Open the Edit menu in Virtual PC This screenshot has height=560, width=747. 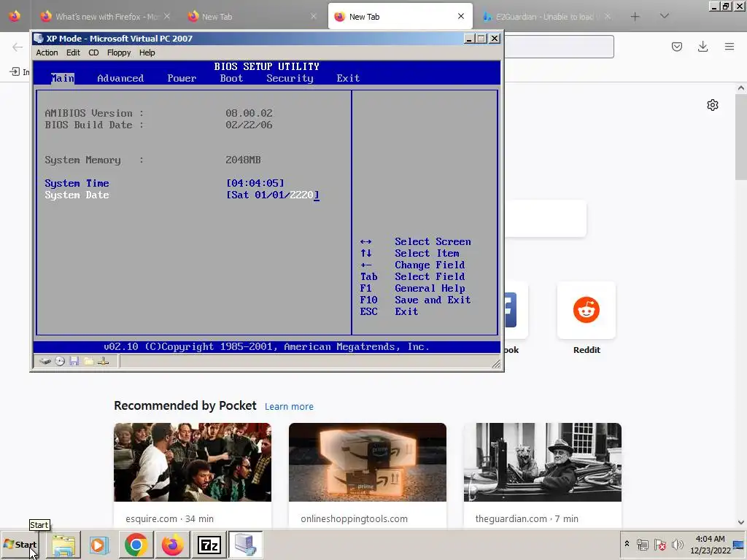pyautogui.click(x=73, y=52)
